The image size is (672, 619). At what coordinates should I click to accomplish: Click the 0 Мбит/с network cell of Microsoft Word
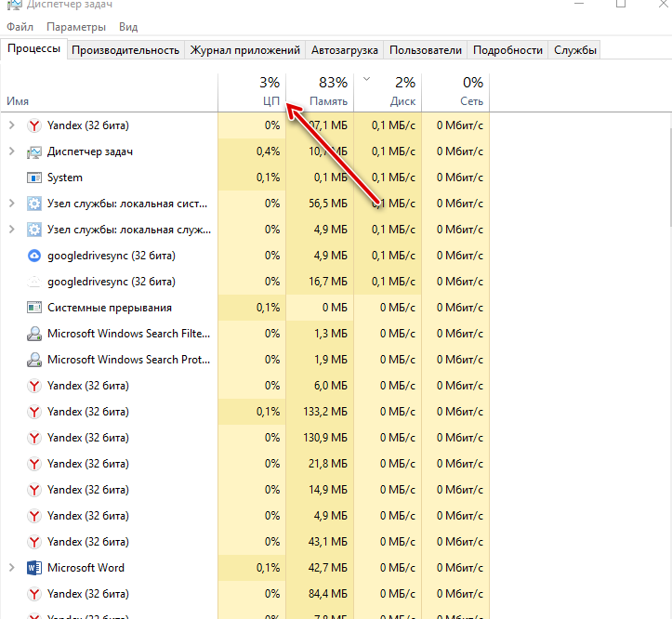click(x=455, y=568)
